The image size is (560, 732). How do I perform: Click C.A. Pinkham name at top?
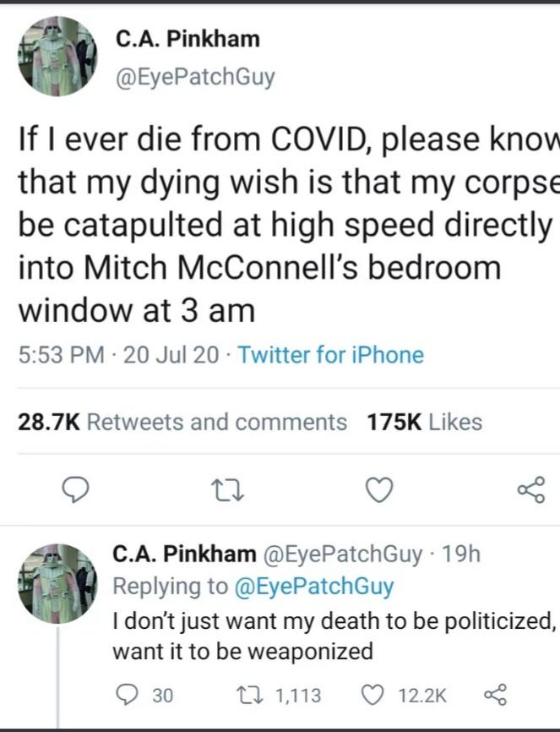(188, 39)
